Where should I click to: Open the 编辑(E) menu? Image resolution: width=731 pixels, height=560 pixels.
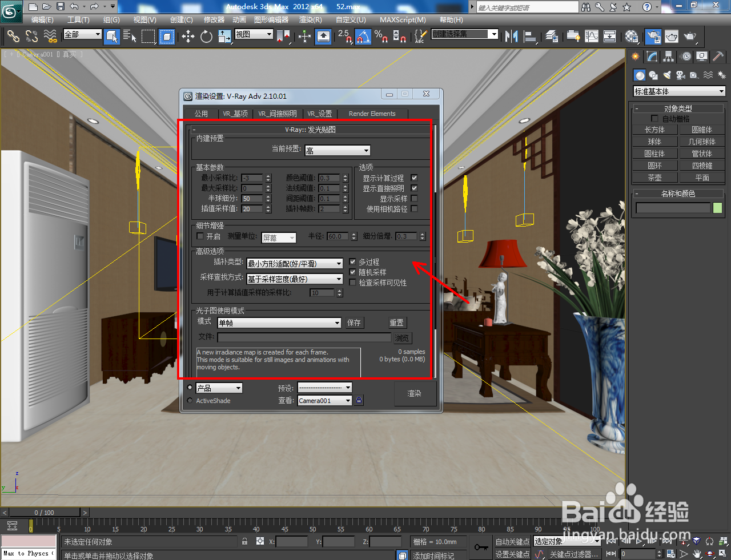click(x=42, y=19)
